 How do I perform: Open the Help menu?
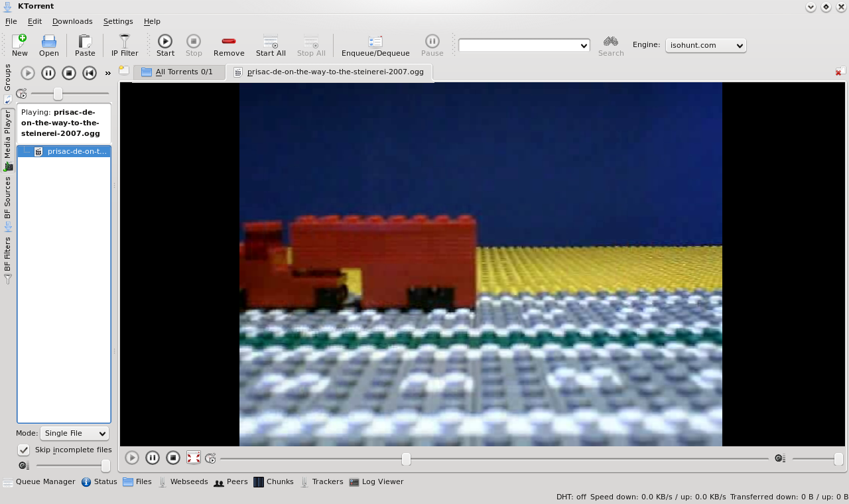pos(152,21)
